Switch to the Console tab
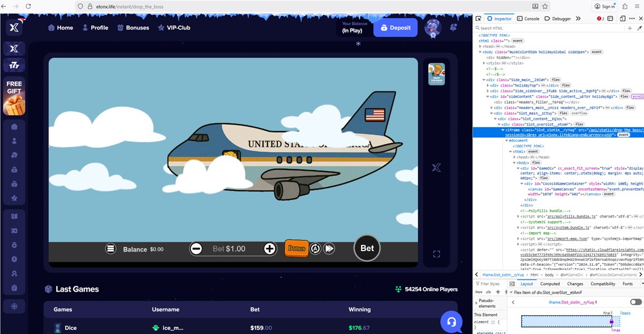 [x=528, y=18]
